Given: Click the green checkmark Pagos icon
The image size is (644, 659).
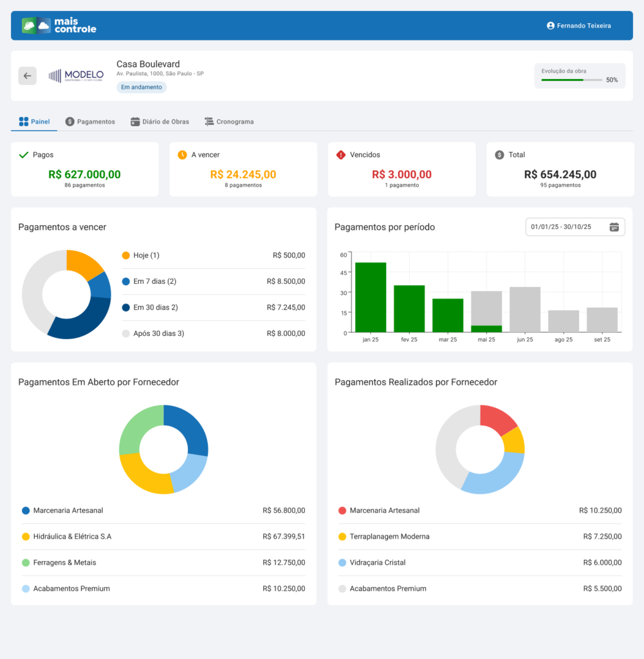Looking at the screenshot, I should tap(24, 155).
